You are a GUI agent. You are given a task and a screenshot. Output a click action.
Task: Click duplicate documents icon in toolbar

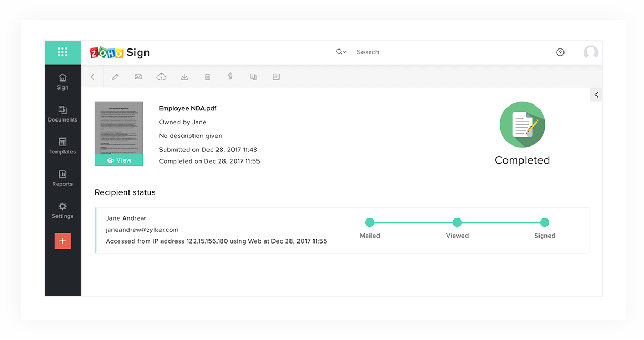click(x=253, y=77)
